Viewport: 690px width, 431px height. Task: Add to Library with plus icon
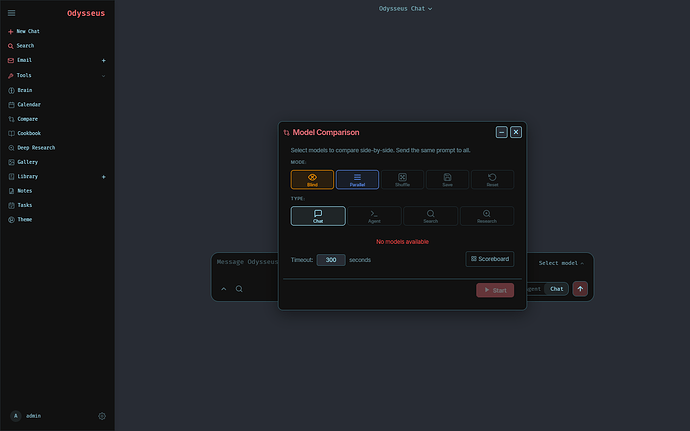pos(103,177)
